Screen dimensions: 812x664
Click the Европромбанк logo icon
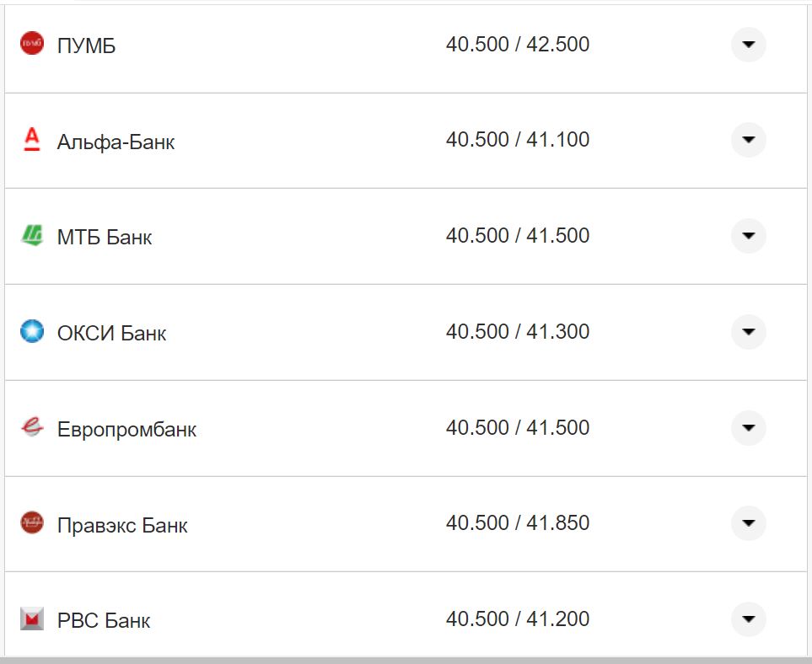(x=32, y=427)
